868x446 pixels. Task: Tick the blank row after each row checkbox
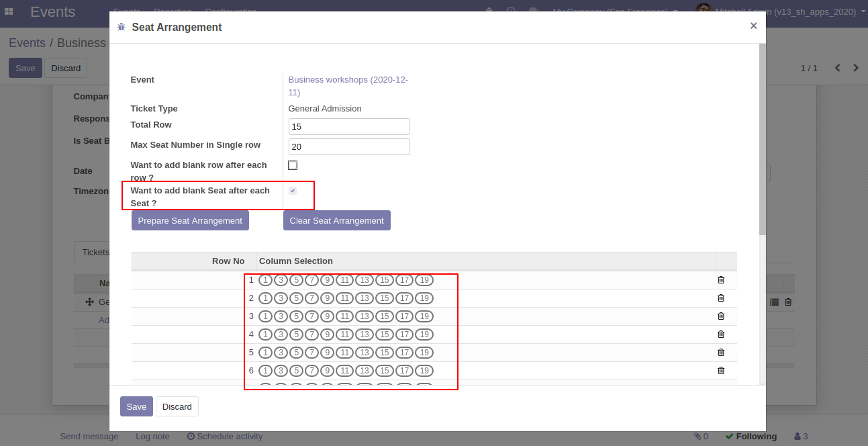[x=293, y=165]
